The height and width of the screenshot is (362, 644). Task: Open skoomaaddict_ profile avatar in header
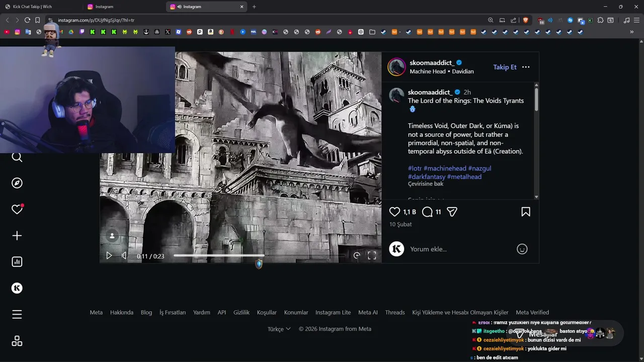[x=396, y=67]
